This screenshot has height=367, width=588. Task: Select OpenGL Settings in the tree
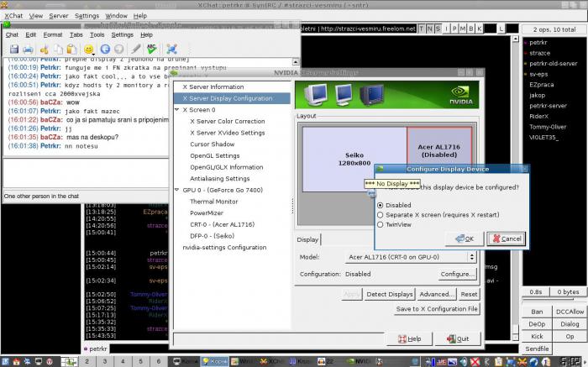tap(214, 155)
